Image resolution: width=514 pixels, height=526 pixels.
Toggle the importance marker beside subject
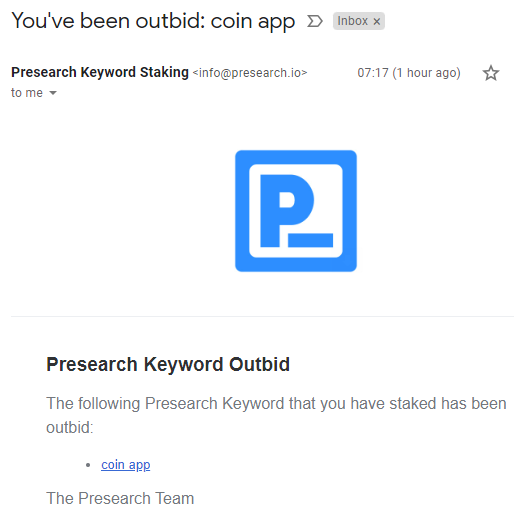point(315,21)
